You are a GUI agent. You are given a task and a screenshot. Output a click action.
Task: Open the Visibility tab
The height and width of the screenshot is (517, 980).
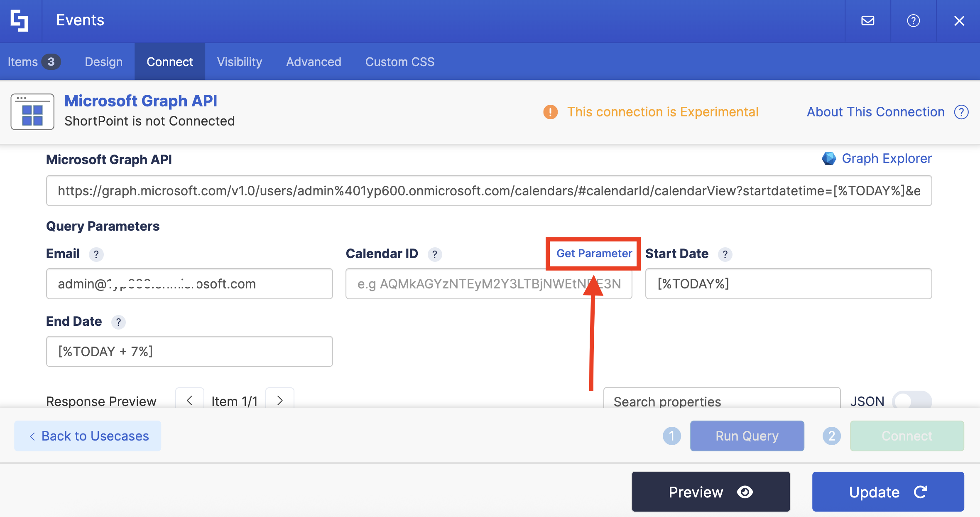point(240,62)
